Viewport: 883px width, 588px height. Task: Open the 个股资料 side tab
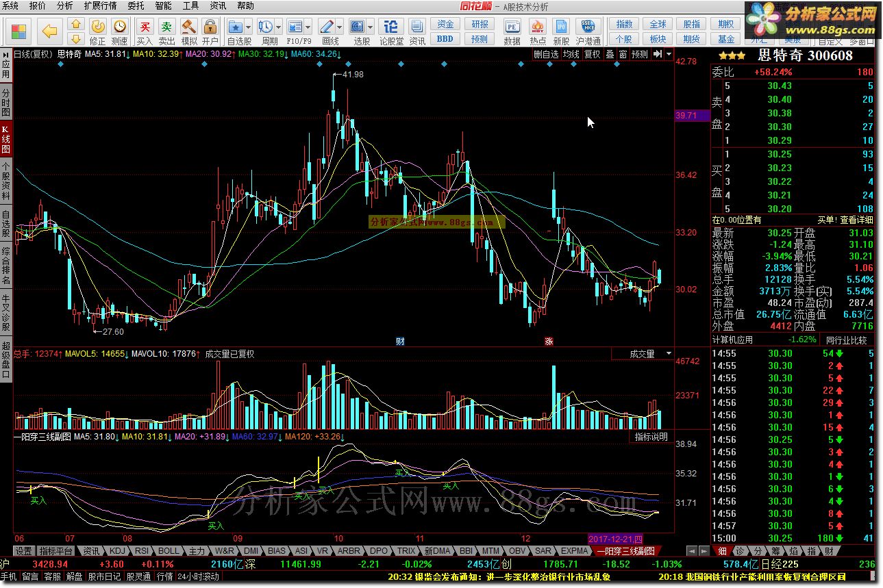[x=5, y=181]
